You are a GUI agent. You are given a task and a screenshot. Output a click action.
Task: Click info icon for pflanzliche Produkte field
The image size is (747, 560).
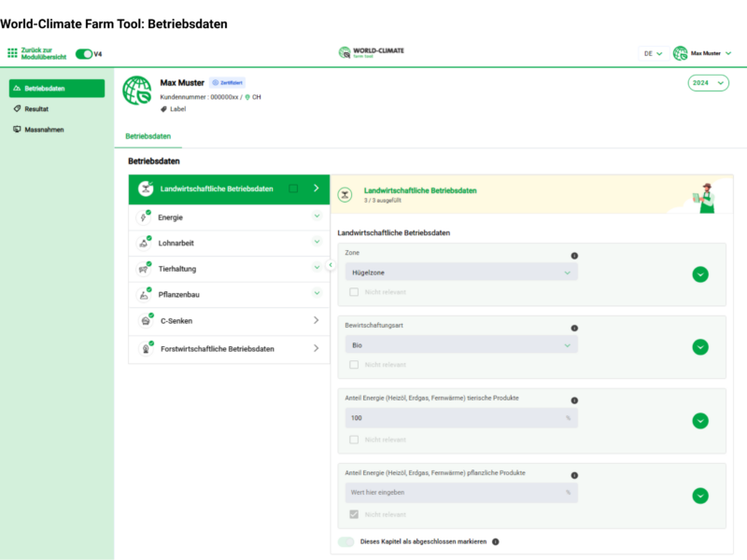(574, 475)
